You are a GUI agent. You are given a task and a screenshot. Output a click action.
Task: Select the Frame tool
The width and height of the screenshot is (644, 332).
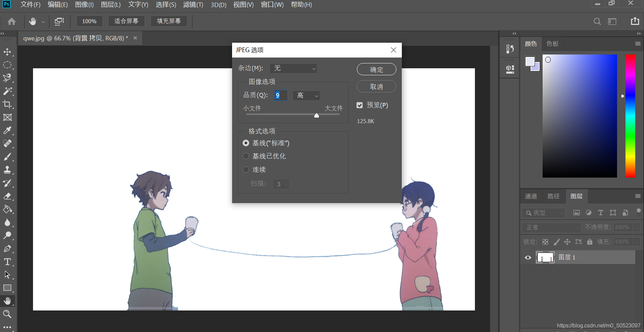click(x=7, y=117)
